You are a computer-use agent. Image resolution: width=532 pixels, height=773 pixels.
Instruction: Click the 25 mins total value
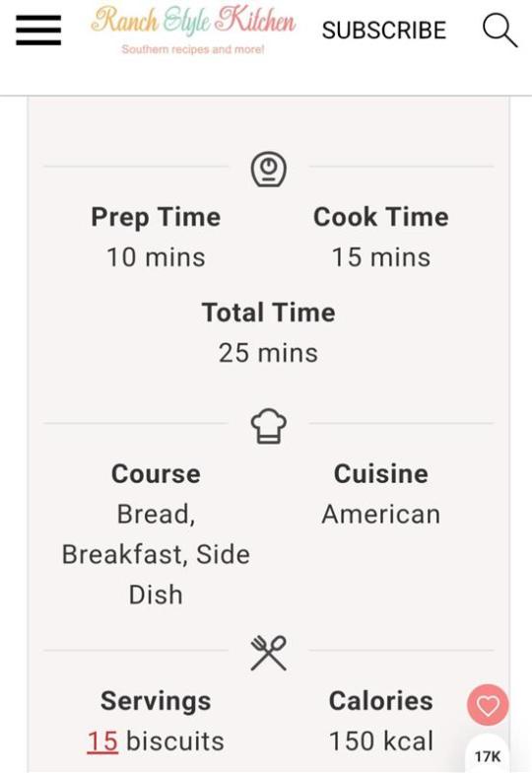tap(268, 353)
